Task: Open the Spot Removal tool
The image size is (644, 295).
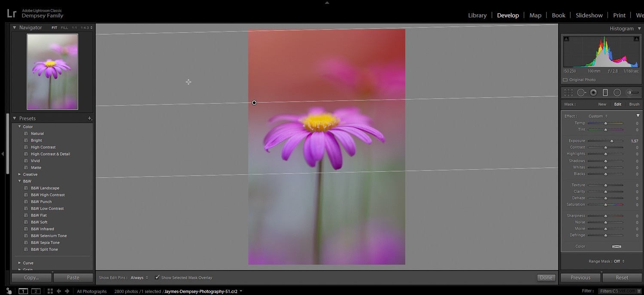Action: pos(581,92)
